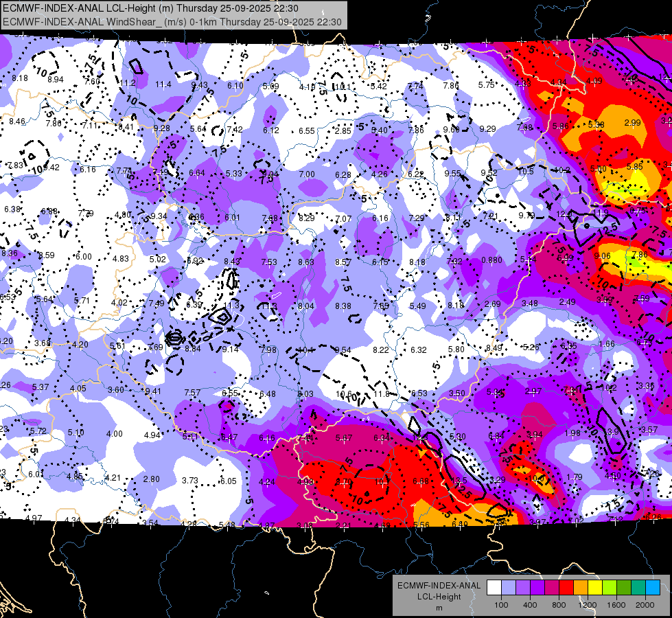This screenshot has height=618, width=672.
Task: Click the map value 2.80
Action: pos(151,479)
